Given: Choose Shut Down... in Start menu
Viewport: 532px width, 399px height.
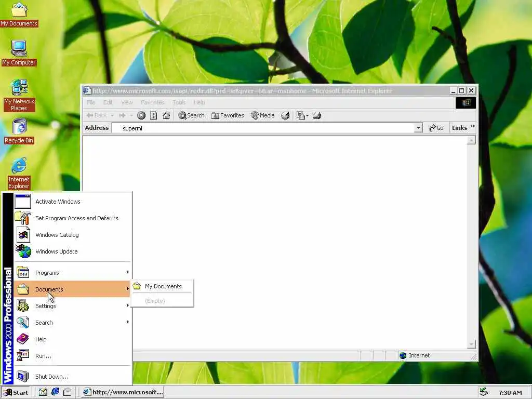Looking at the screenshot, I should click(72, 376).
